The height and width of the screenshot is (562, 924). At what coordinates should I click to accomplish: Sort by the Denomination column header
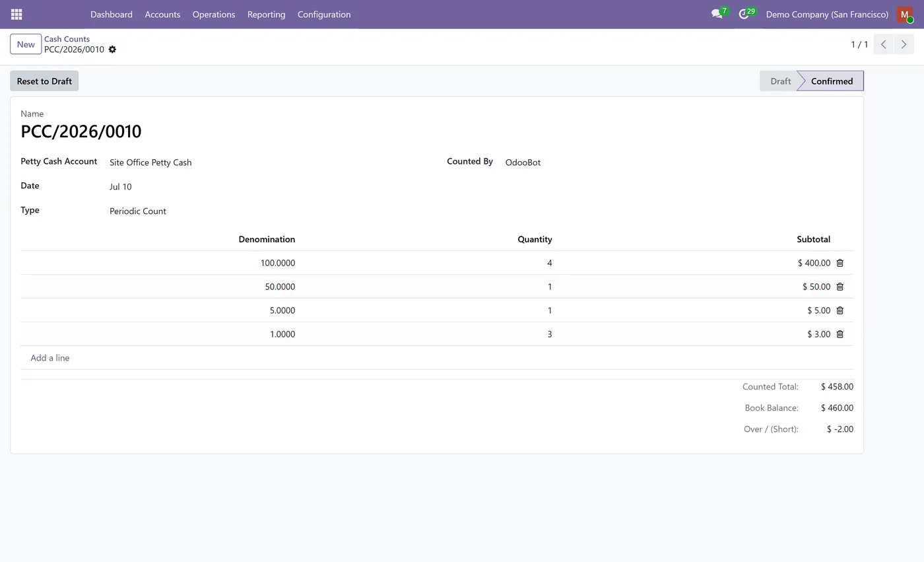click(267, 239)
